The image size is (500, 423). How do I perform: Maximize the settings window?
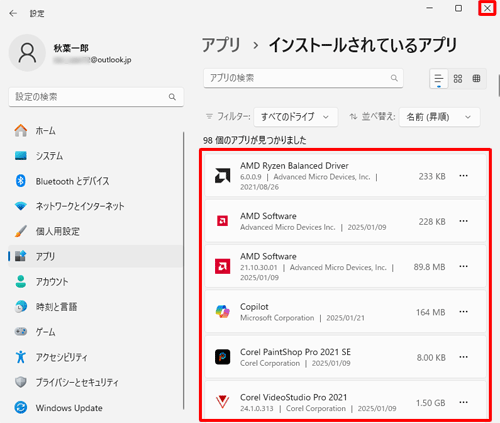tap(459, 8)
